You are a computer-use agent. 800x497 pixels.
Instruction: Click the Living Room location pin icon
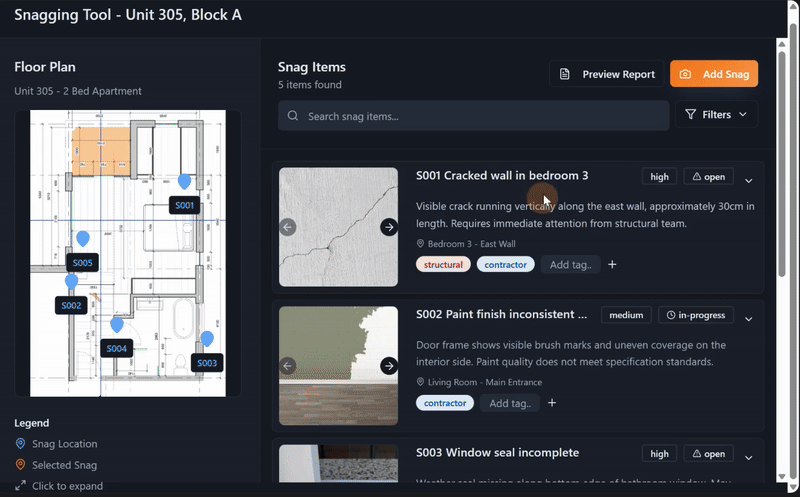[420, 382]
